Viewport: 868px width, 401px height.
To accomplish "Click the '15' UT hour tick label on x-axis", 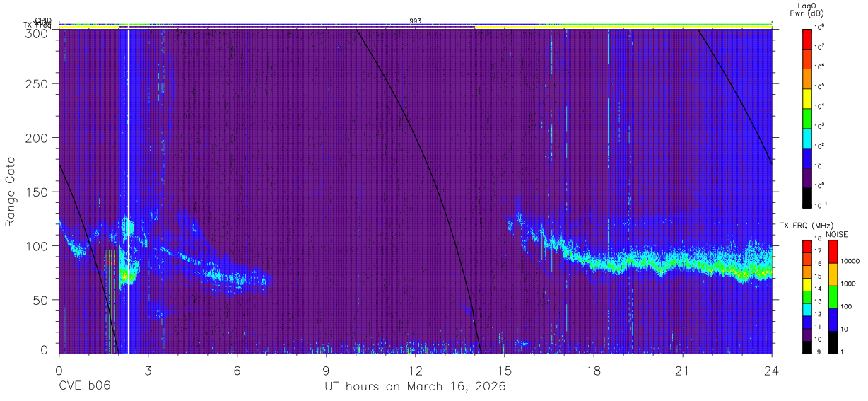I will tap(504, 370).
